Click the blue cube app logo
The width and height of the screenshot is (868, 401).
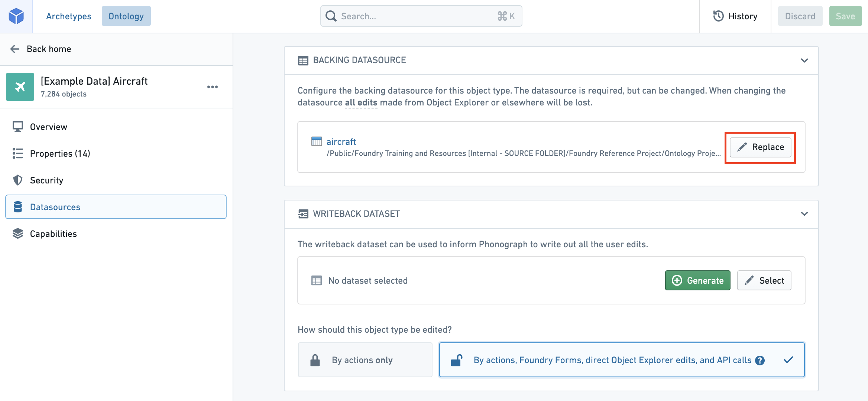tap(16, 16)
